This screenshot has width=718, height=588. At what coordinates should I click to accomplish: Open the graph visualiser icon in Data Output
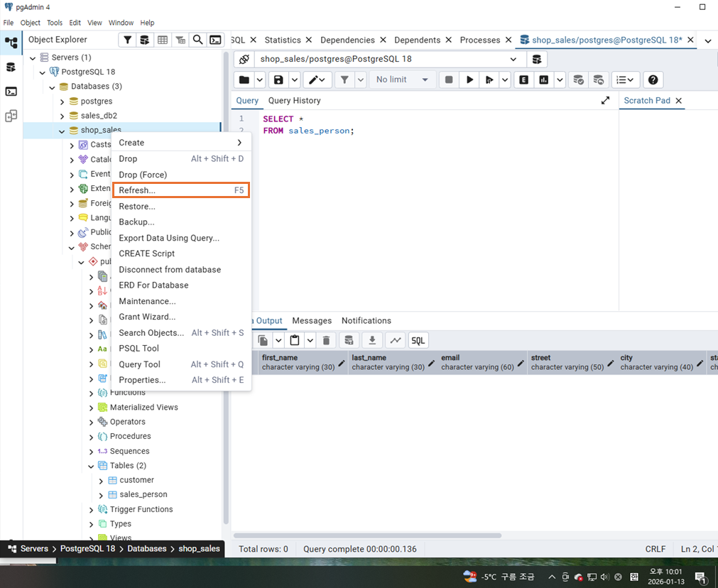point(396,340)
